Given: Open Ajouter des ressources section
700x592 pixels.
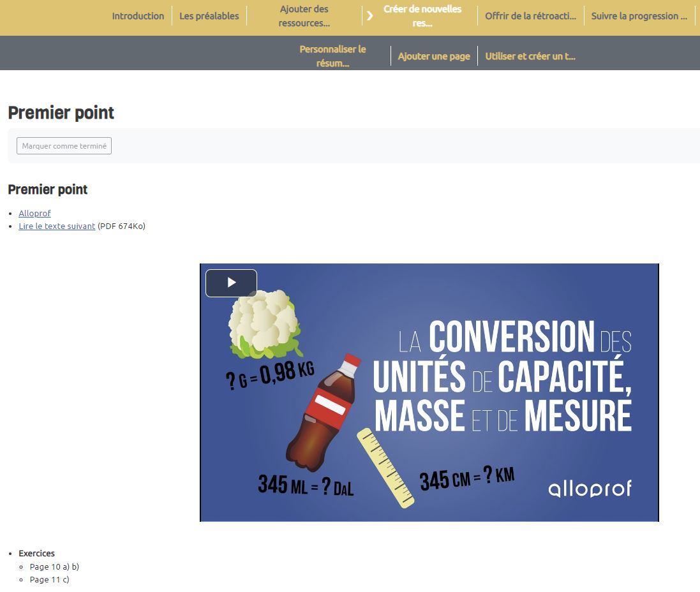Looking at the screenshot, I should 304,16.
